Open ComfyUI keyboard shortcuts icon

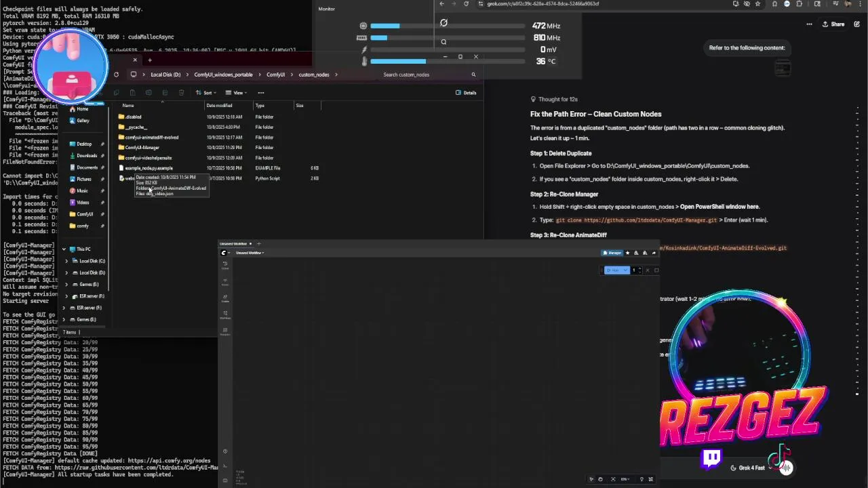[225, 480]
